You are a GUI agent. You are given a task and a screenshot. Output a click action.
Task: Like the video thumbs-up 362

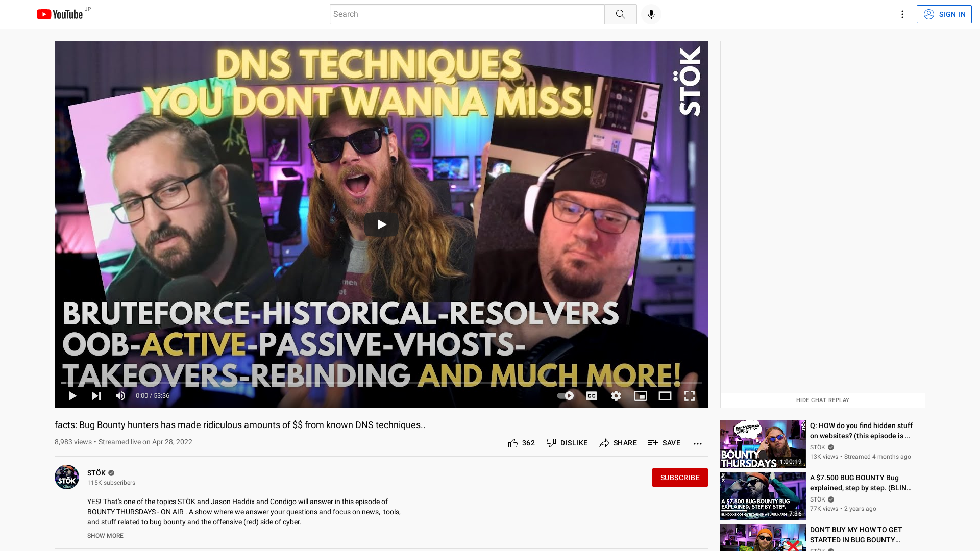[522, 443]
